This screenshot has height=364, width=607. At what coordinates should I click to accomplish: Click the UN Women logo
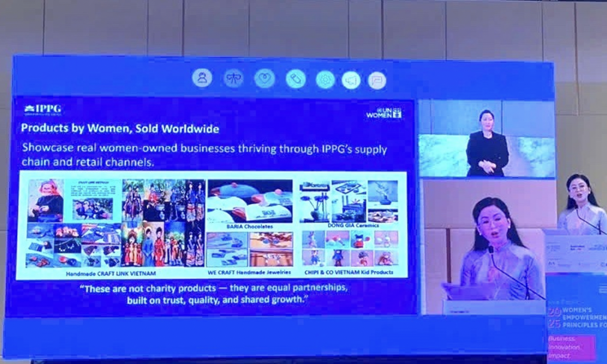click(384, 112)
